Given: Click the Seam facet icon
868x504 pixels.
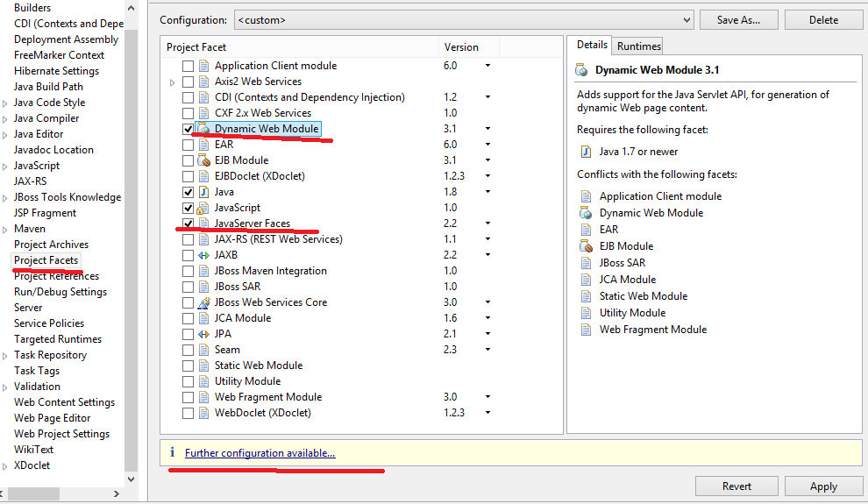Looking at the screenshot, I should [204, 350].
